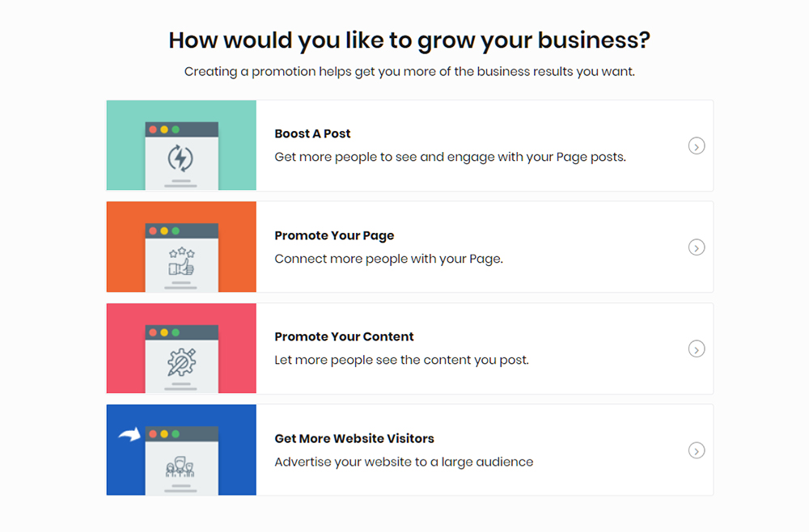Click the people audience icon

(181, 467)
